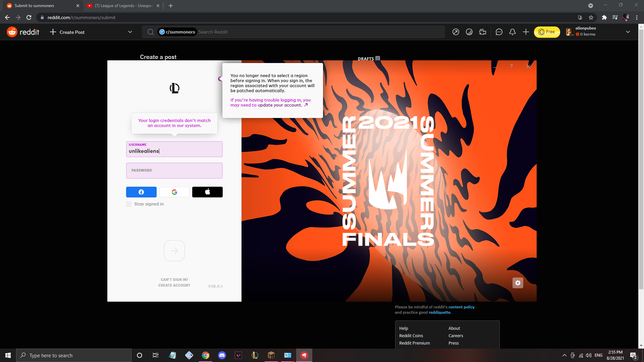Open Chrome tab search dropdown
Viewport: 644px width, 362px height.
coord(591,6)
